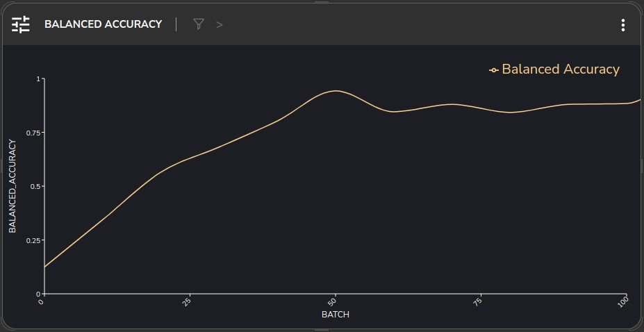Click the legend's yellow line marker

coord(493,70)
